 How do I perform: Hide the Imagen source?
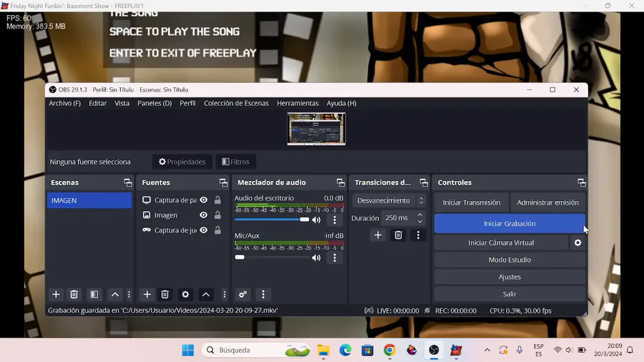click(x=204, y=215)
